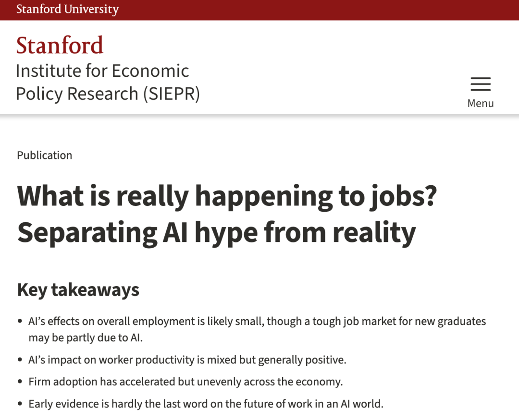Viewport: 519px width, 420px height.
Task: Click bullet about early evidence on future work
Action: tap(206, 404)
